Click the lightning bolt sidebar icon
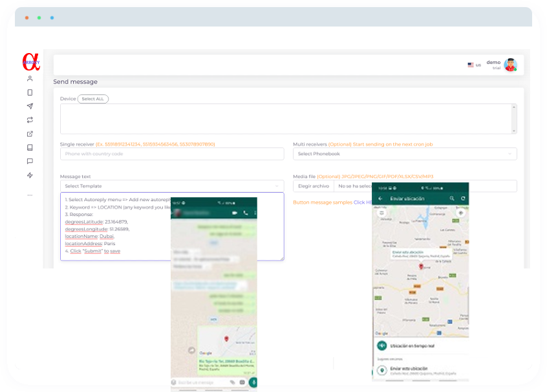The image size is (547, 392). [x=30, y=175]
